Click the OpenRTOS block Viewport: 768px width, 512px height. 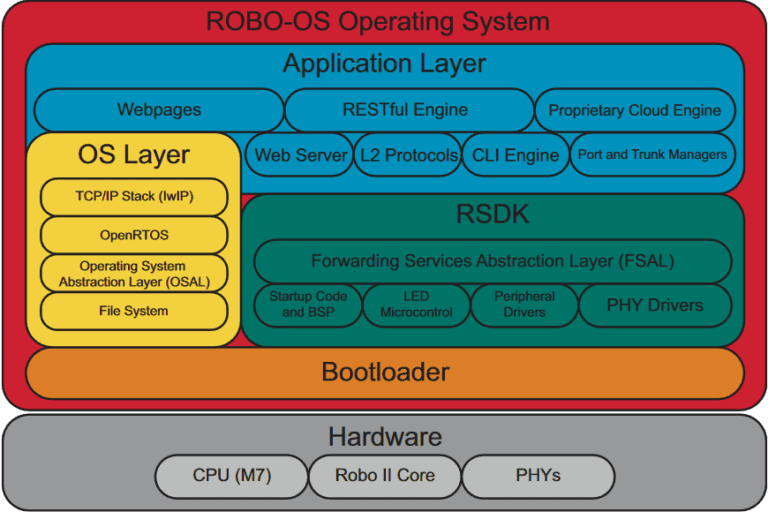[134, 235]
